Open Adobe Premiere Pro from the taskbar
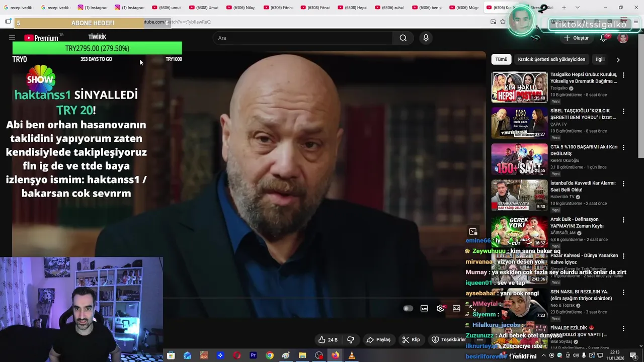 pos(253,355)
